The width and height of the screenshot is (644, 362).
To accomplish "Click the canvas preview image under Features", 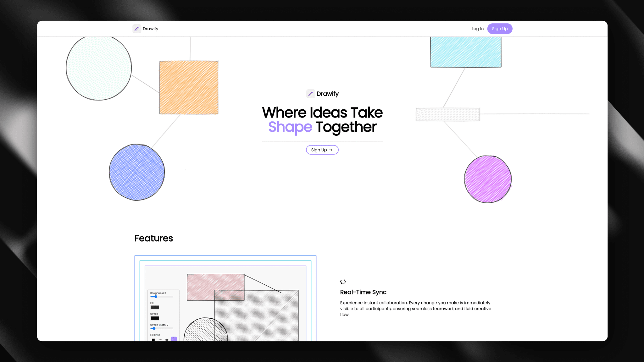I will click(x=225, y=299).
